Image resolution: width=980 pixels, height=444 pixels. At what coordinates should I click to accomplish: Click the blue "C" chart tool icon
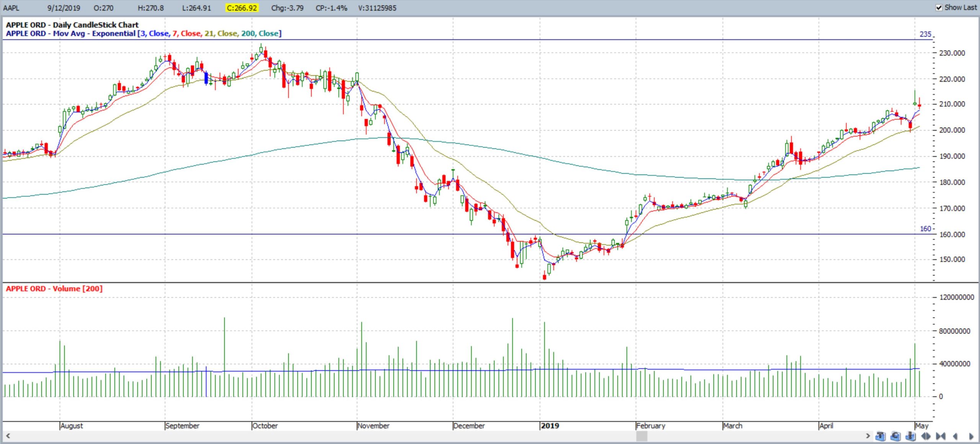pyautogui.click(x=895, y=436)
